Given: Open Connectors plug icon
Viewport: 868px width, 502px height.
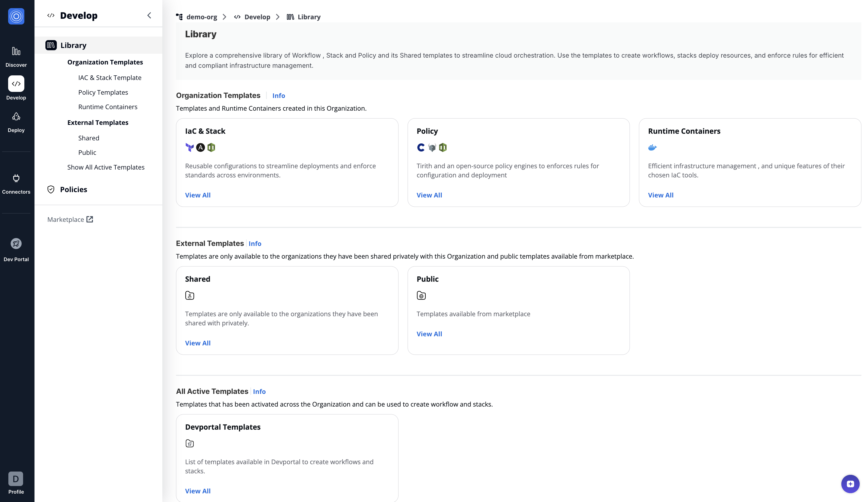Looking at the screenshot, I should coord(16,178).
